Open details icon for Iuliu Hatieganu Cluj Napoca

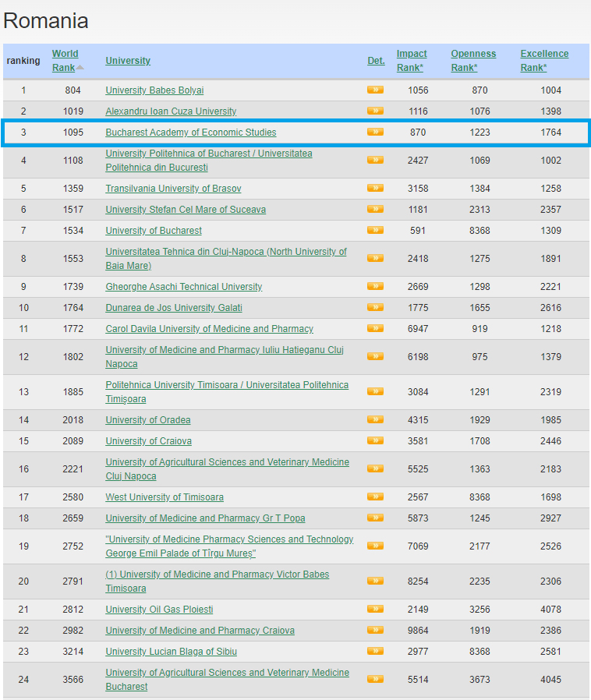(x=375, y=356)
